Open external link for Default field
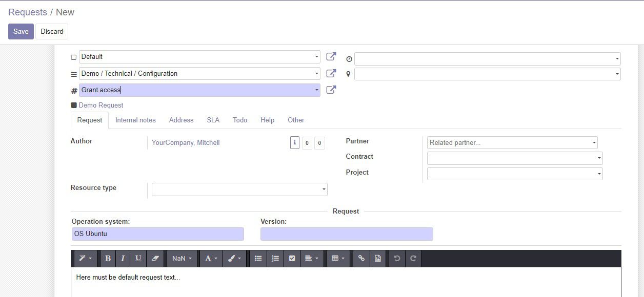644x297 pixels. point(331,56)
